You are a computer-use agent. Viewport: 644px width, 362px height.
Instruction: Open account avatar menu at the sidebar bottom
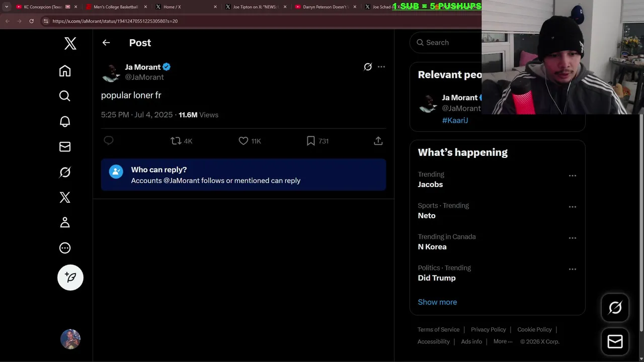pos(70,339)
